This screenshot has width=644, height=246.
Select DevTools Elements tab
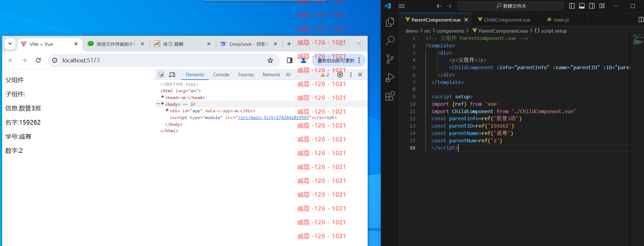coord(195,75)
